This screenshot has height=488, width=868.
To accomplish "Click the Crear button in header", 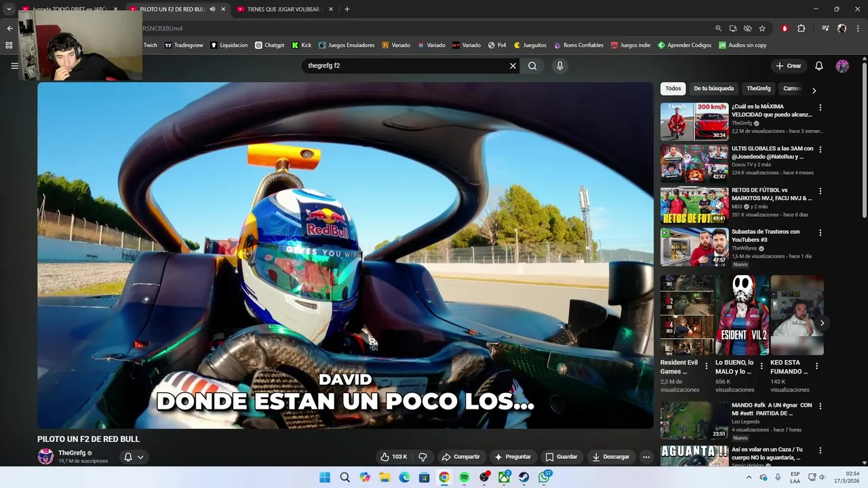I will point(789,66).
